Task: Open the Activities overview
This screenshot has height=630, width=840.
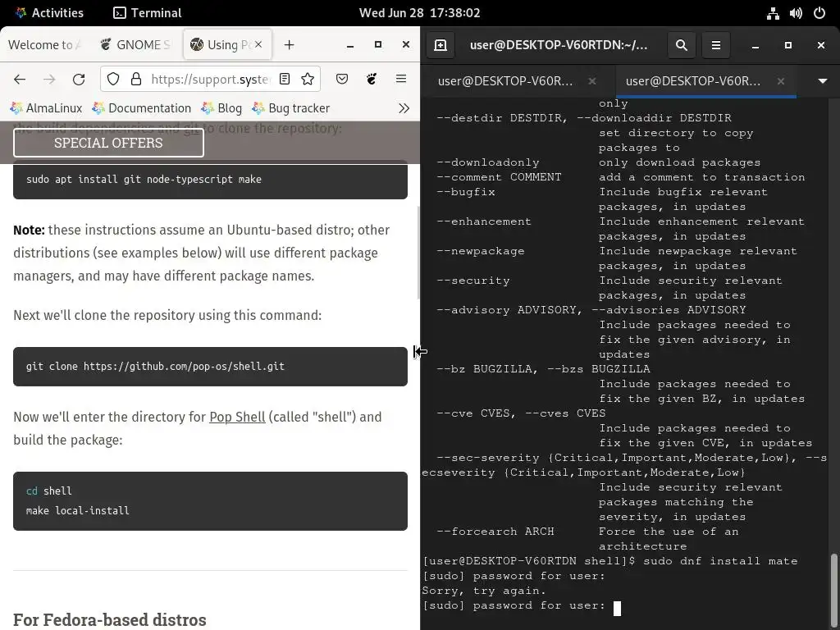Action: pyautogui.click(x=48, y=13)
